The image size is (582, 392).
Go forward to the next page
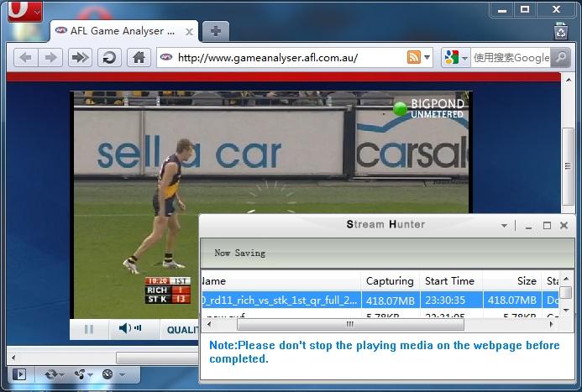(50, 57)
